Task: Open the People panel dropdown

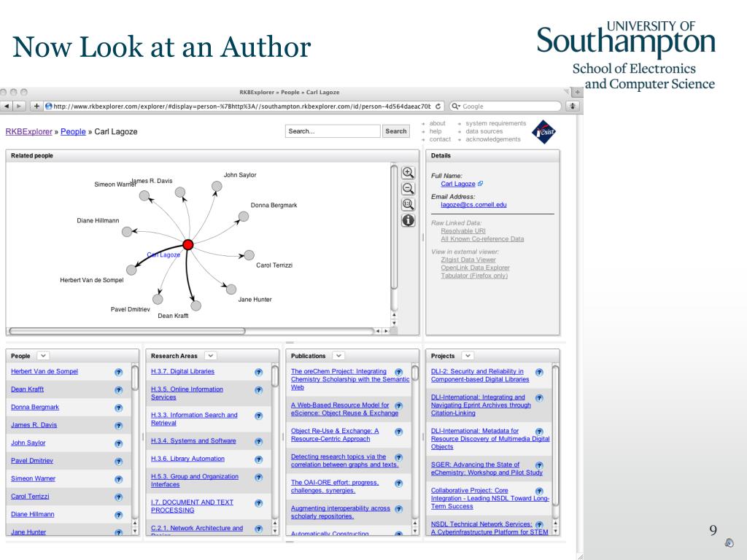Action: pyautogui.click(x=43, y=356)
